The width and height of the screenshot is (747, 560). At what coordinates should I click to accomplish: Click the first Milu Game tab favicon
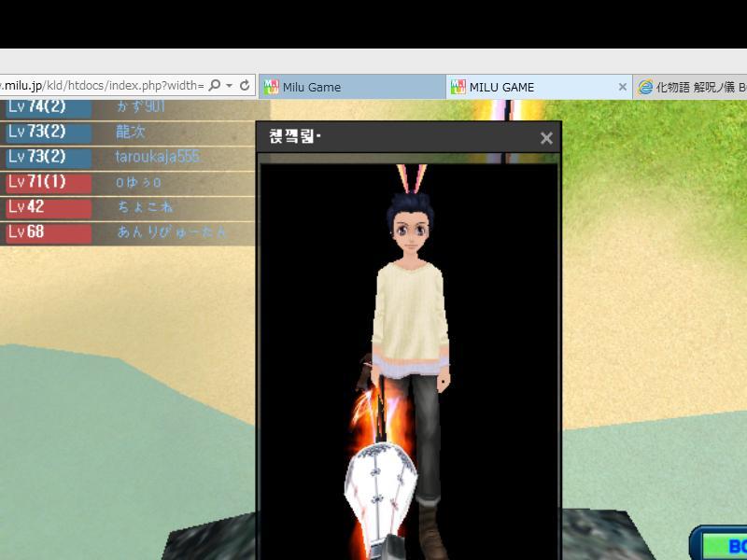pos(272,87)
